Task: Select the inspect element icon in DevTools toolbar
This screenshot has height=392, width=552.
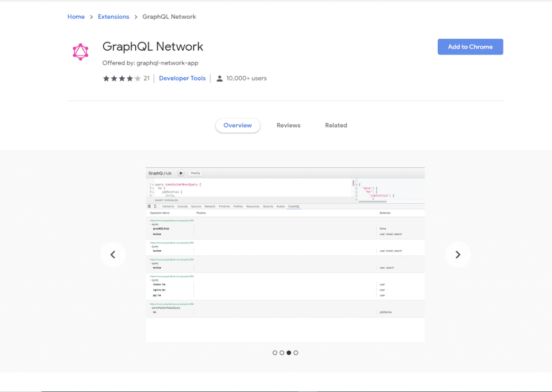Action: click(150, 206)
